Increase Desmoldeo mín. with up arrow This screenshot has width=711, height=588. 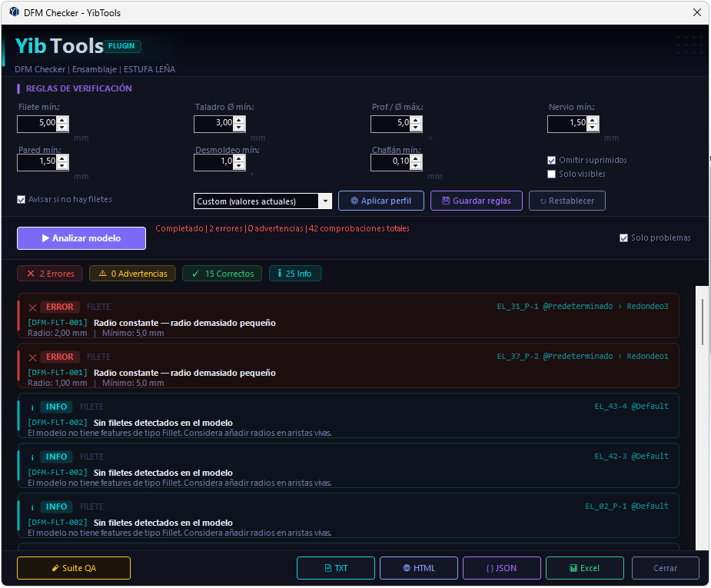click(239, 158)
